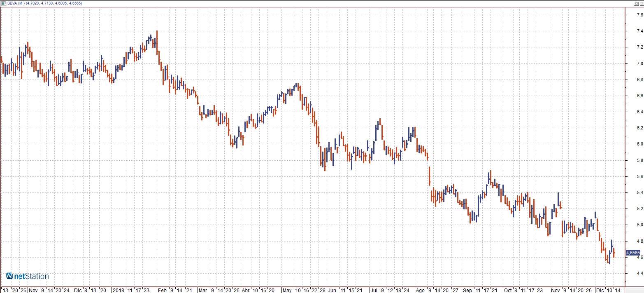Screen dimensions: 644x293
Task: Click the current price tag 4,6565
Action: point(633,253)
